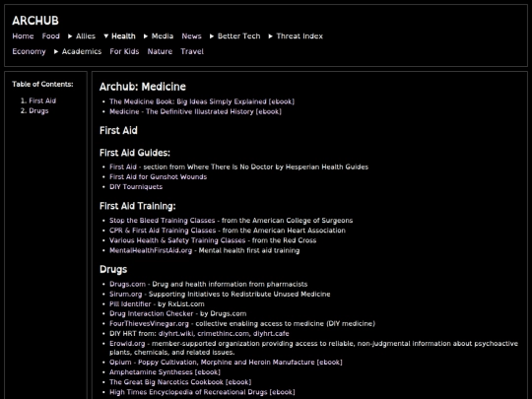
Task: Open the Food nav item
Action: [x=51, y=36]
